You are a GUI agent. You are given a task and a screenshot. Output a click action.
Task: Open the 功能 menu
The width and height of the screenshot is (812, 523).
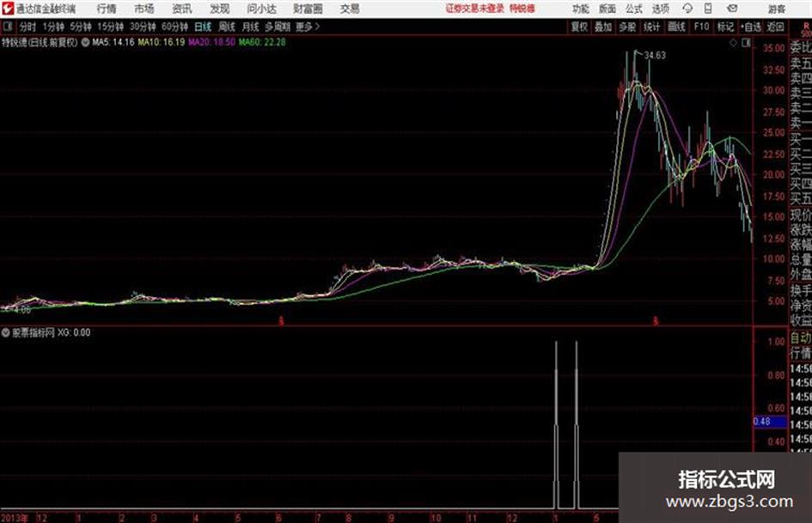pyautogui.click(x=581, y=9)
